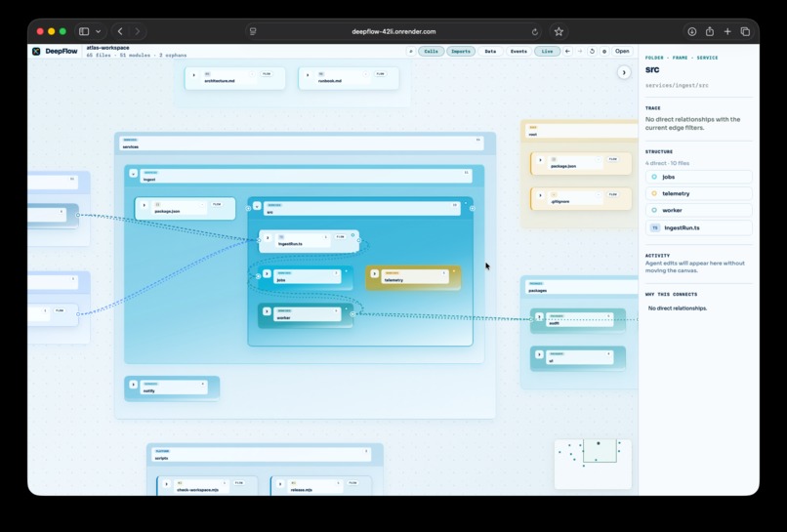Screen dimensions: 787x532
Task: Bookmark the page with the star icon
Action: (x=559, y=31)
